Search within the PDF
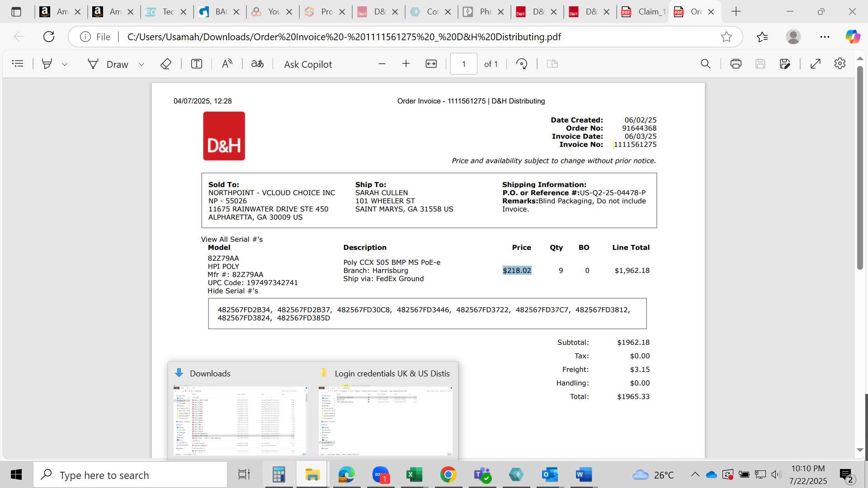The height and width of the screenshot is (488, 868). 705,64
